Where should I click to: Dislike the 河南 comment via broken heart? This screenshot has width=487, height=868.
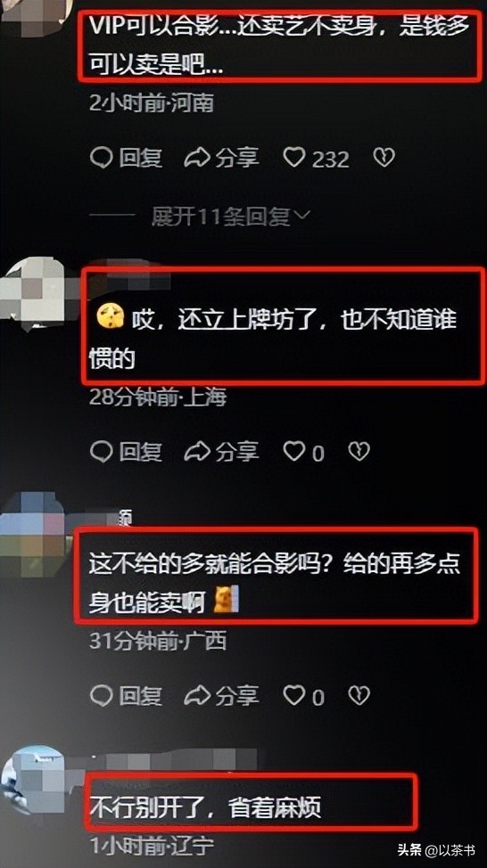(384, 159)
